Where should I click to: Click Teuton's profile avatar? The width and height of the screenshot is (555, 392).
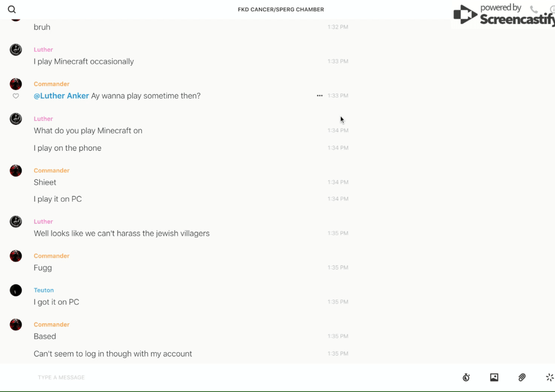[x=16, y=290]
